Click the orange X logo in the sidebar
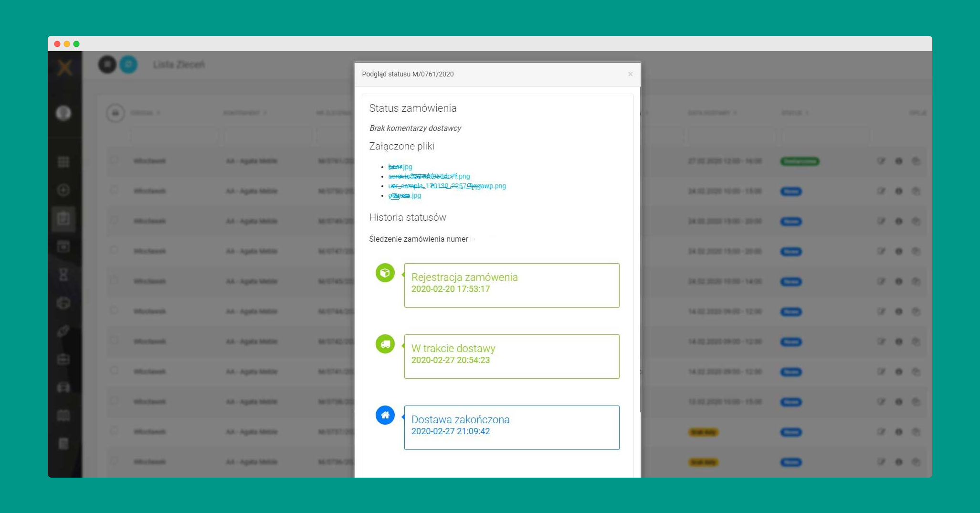The image size is (980, 513). point(64,67)
